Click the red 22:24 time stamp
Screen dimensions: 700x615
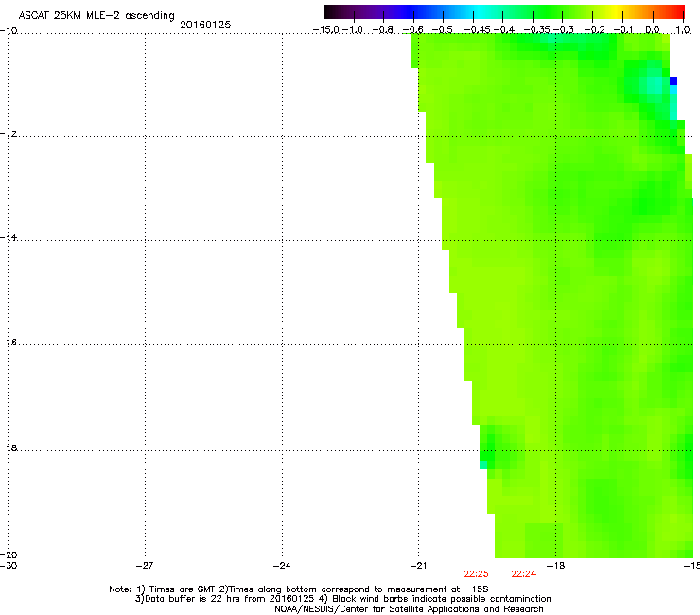524,574
